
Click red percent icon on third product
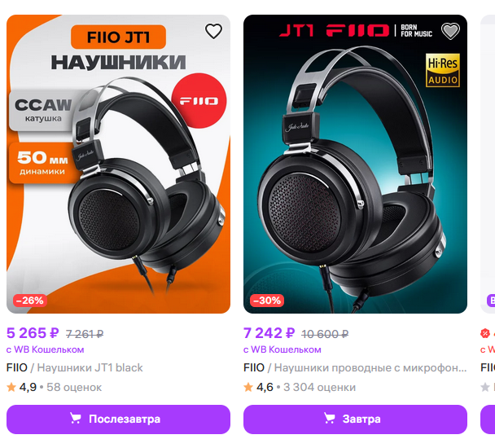click(485, 333)
